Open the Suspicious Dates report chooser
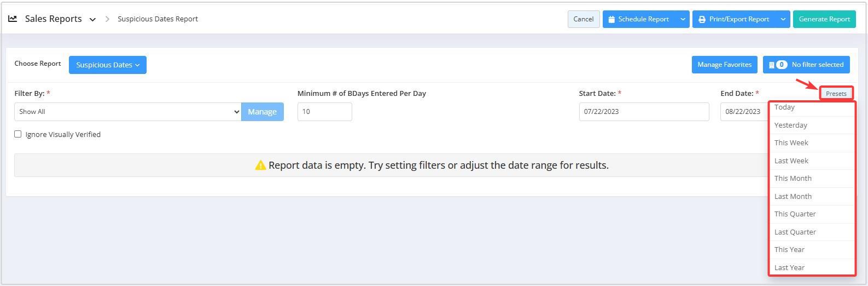The image size is (868, 286). (x=108, y=65)
